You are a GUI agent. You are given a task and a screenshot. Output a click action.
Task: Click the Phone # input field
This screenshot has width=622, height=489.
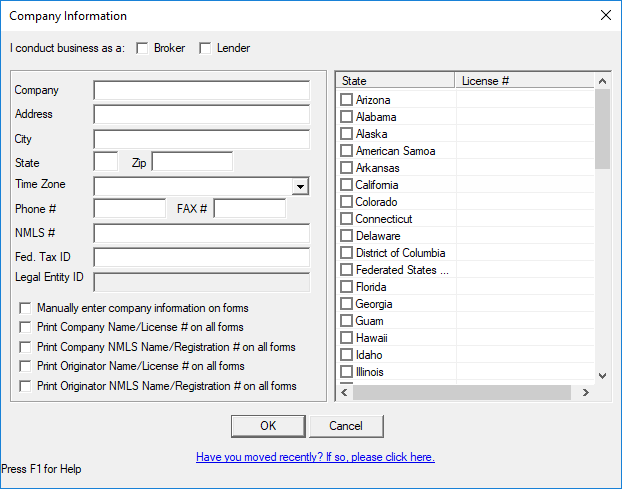pyautogui.click(x=130, y=209)
